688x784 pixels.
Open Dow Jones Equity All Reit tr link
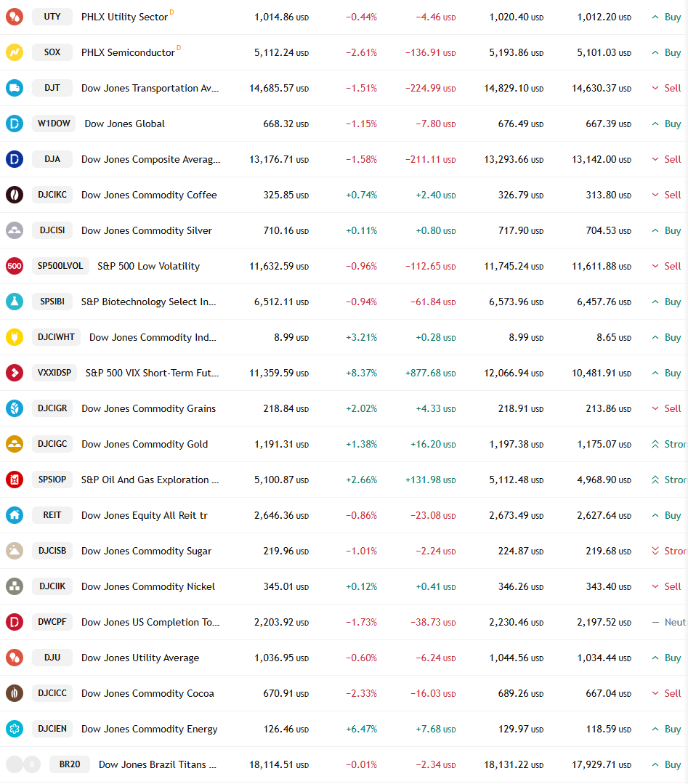(x=145, y=515)
